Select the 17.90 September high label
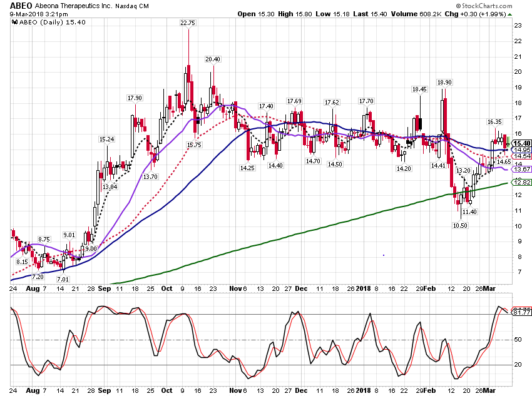Viewport: 532px width, 396px height. (x=135, y=98)
